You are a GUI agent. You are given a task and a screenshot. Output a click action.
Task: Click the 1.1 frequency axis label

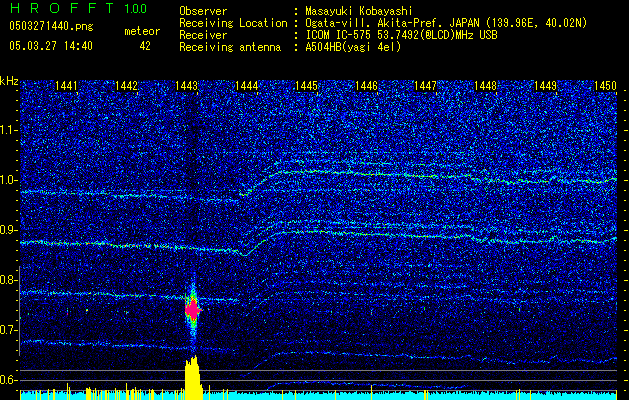7,130
